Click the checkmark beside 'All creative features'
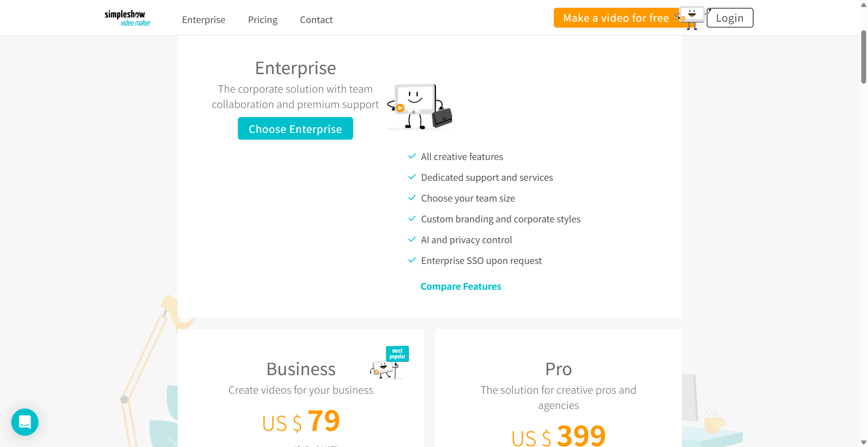 pos(412,156)
